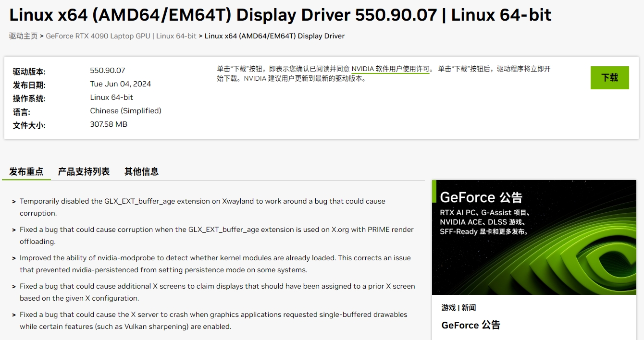Click the release note about Xwayland GLX_EXT_buffer_age
This screenshot has height=340, width=644.
pos(202,207)
